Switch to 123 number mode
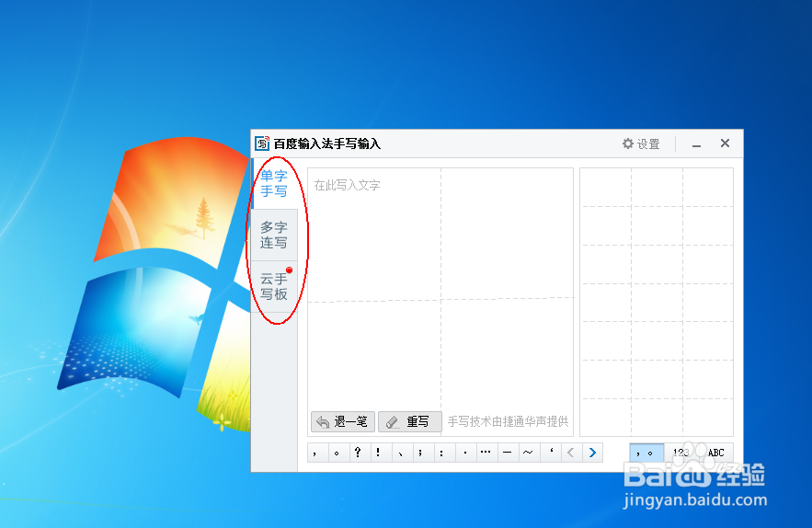Image resolution: width=812 pixels, height=528 pixels. (x=681, y=453)
